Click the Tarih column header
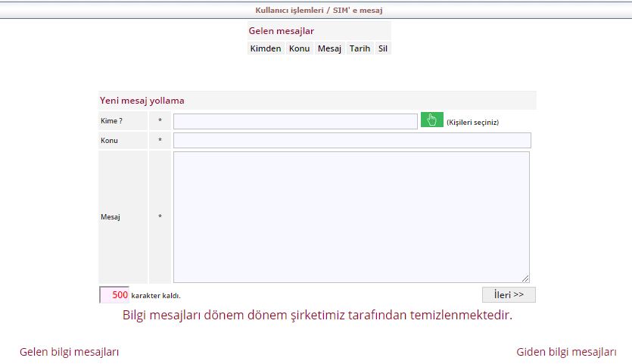The width and height of the screenshot is (632, 364). pyautogui.click(x=360, y=48)
